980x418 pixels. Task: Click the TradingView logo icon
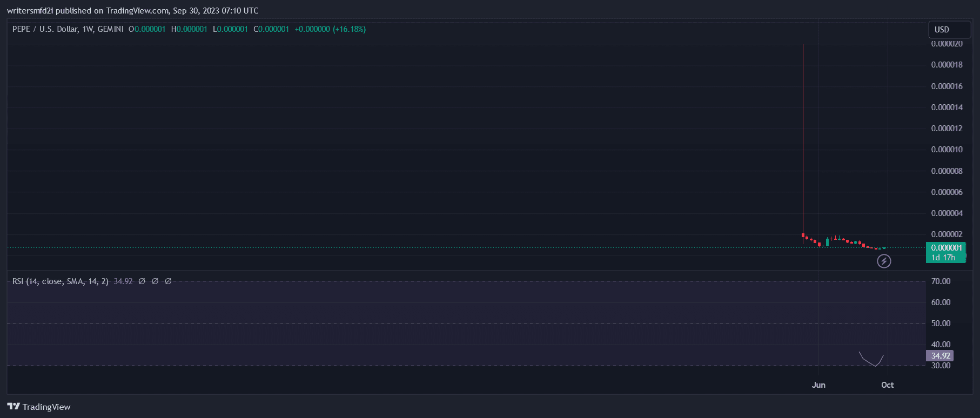pyautogui.click(x=13, y=407)
